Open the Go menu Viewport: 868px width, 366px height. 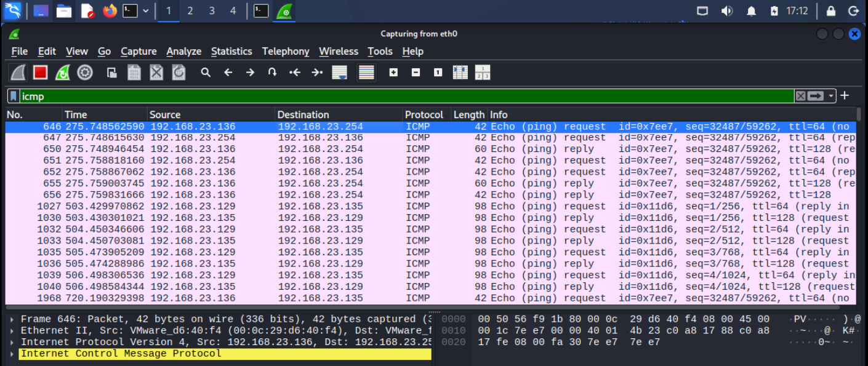point(105,52)
